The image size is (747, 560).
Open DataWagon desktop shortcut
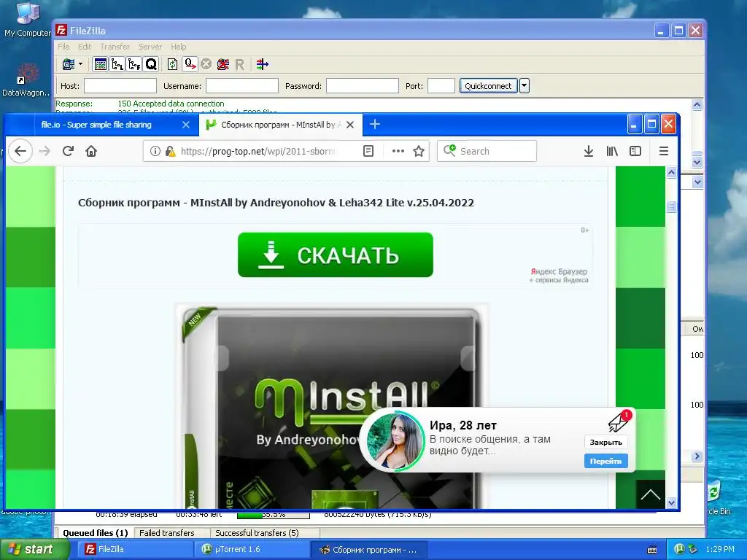point(26,80)
